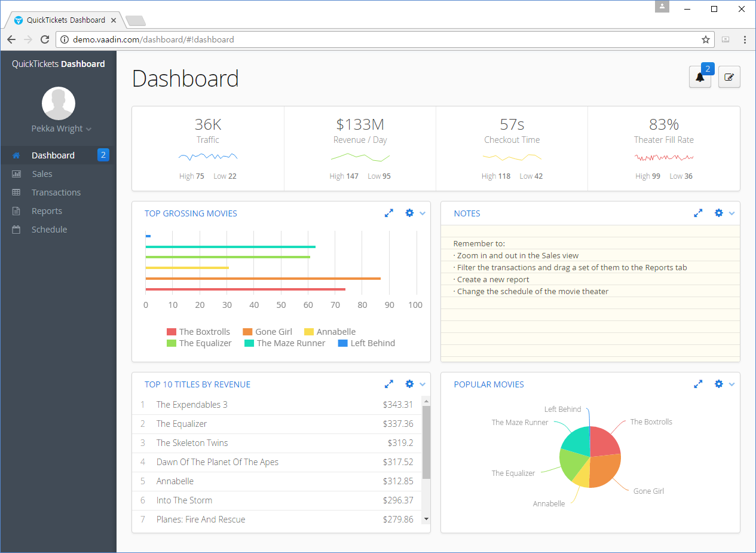Maximize the Top Grossing Movies panel
This screenshot has height=553, width=756.
389,213
